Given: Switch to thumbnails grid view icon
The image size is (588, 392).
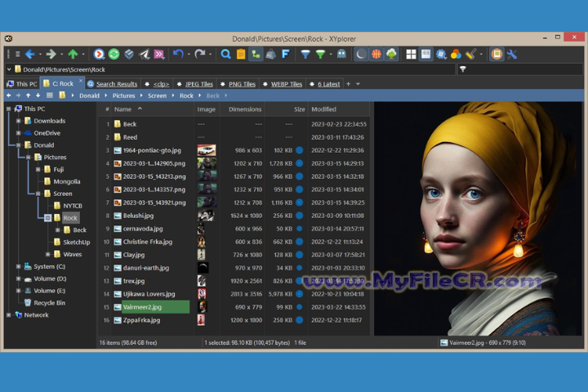Looking at the screenshot, I should (x=411, y=55).
